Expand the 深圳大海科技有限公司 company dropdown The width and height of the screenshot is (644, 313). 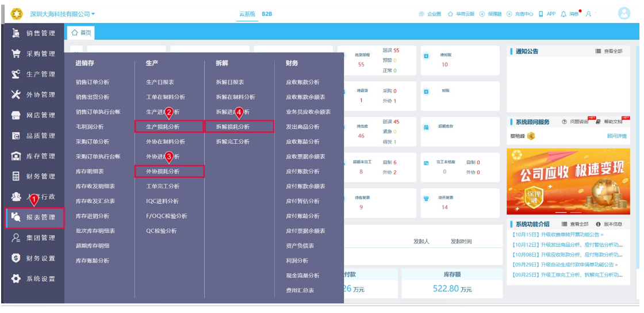[x=63, y=14]
